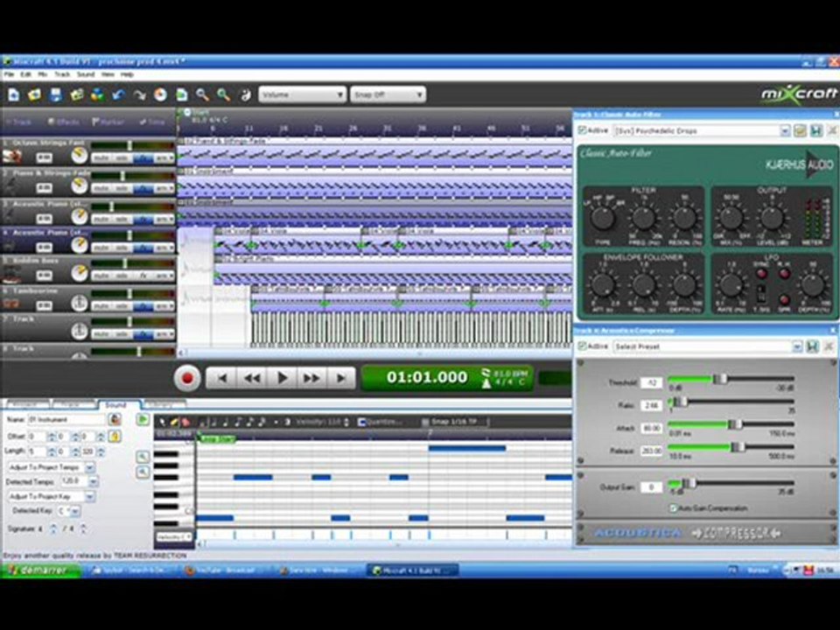
Task: Click the Tambourine track instrument image
Action: click(11, 304)
